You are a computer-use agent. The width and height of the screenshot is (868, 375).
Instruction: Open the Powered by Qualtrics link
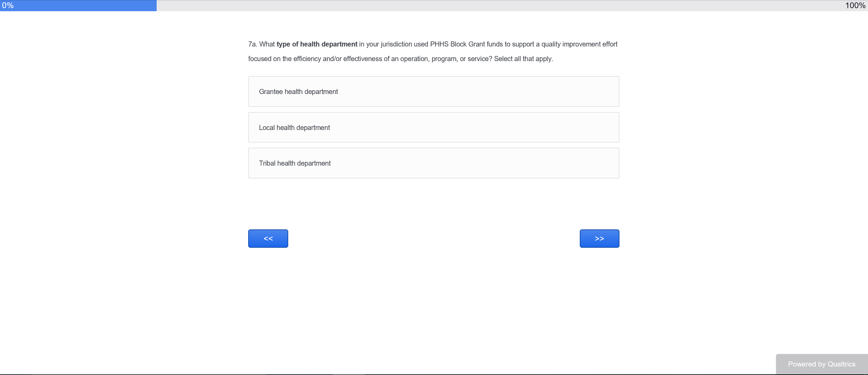pyautogui.click(x=822, y=364)
